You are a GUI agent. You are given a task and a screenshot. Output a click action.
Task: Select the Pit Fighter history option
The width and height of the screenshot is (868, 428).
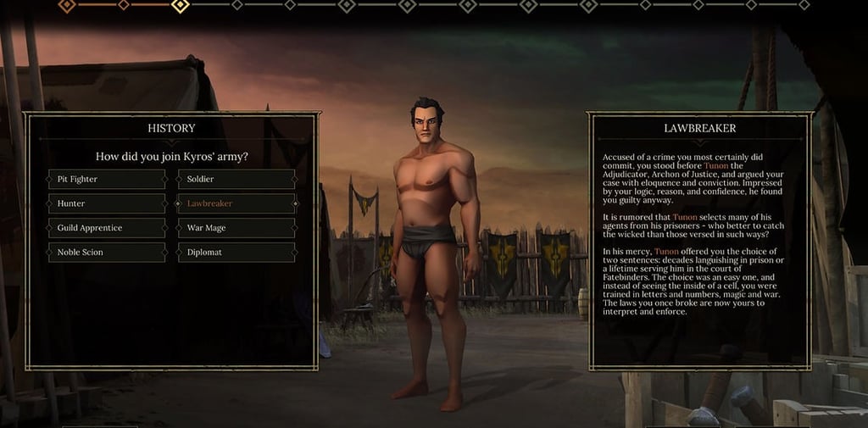click(x=107, y=179)
